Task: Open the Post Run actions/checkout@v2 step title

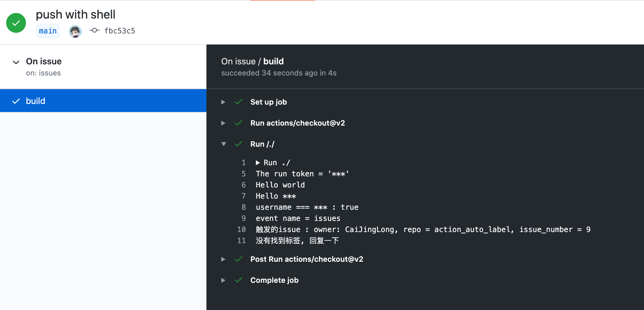Action: point(307,259)
